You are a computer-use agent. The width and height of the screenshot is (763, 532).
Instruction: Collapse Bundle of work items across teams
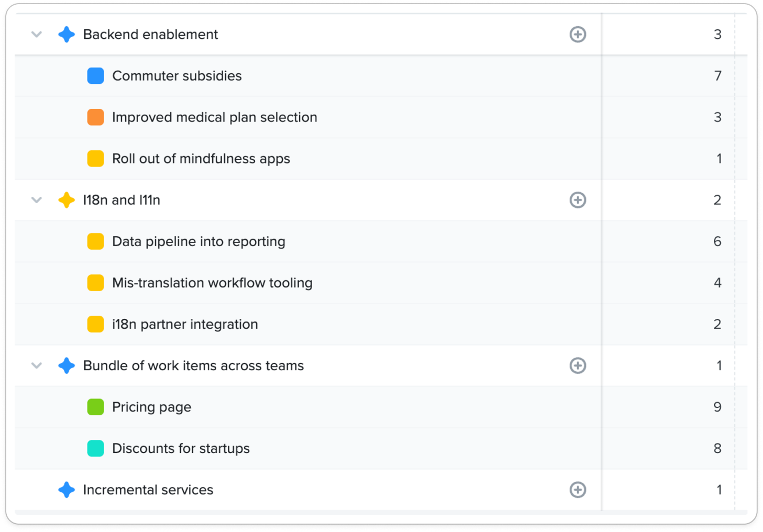tap(37, 365)
